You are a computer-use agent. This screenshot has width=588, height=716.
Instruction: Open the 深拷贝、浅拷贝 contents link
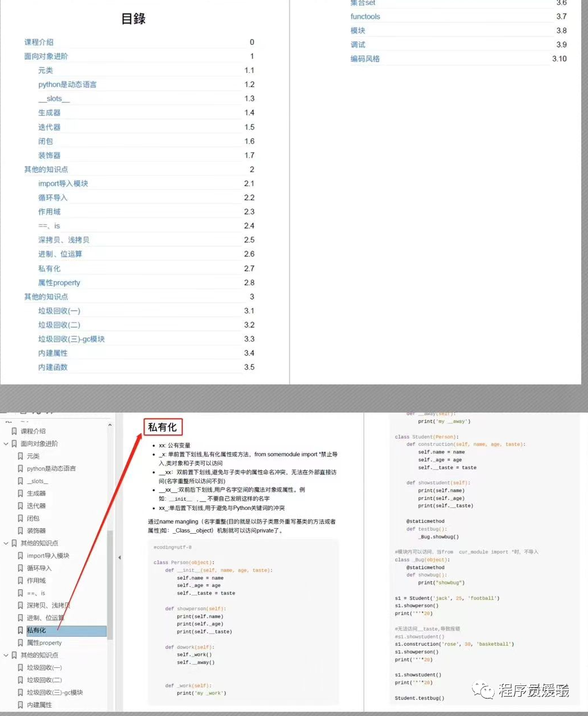coord(63,240)
